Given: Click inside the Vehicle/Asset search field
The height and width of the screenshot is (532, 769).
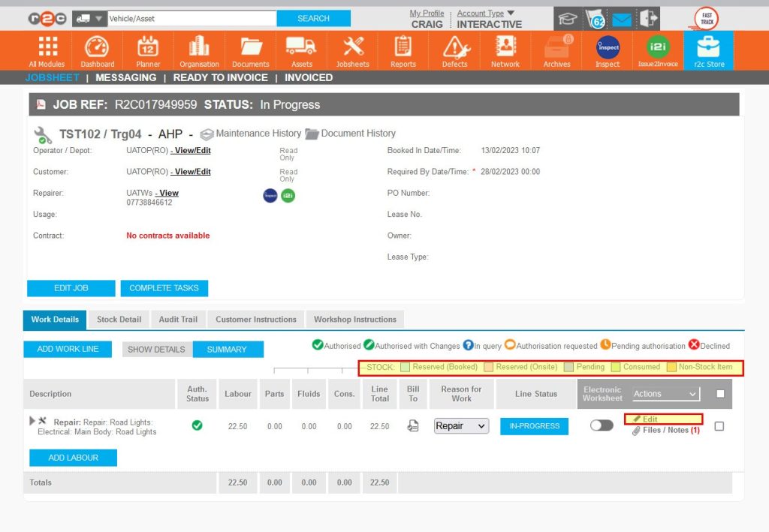Looking at the screenshot, I should 191,17.
